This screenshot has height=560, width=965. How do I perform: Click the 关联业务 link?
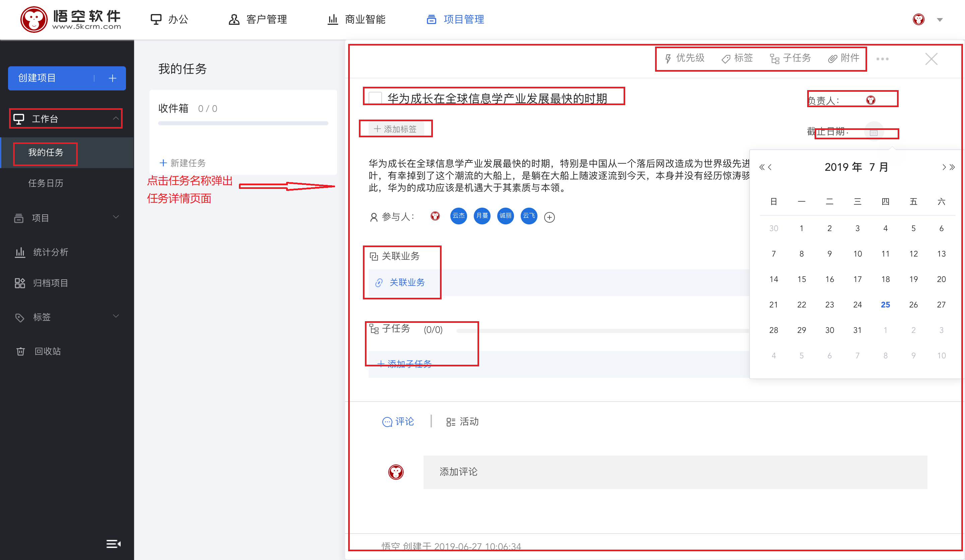(400, 283)
